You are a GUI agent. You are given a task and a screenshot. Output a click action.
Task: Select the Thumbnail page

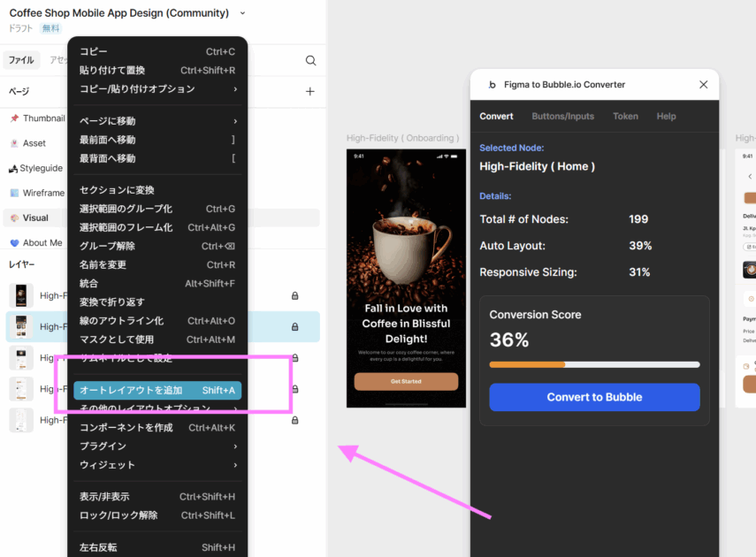click(x=43, y=118)
